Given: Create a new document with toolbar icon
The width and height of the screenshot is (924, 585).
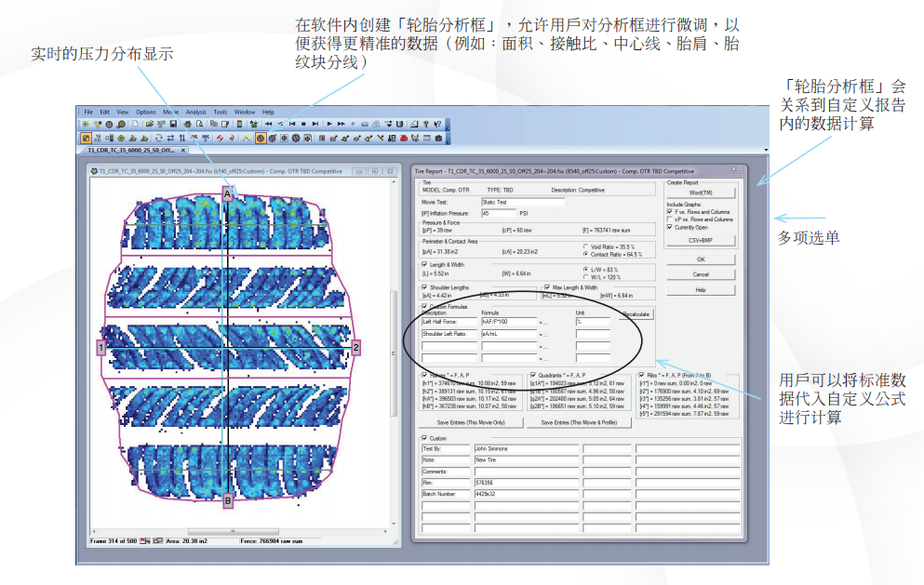Looking at the screenshot, I should (135, 124).
